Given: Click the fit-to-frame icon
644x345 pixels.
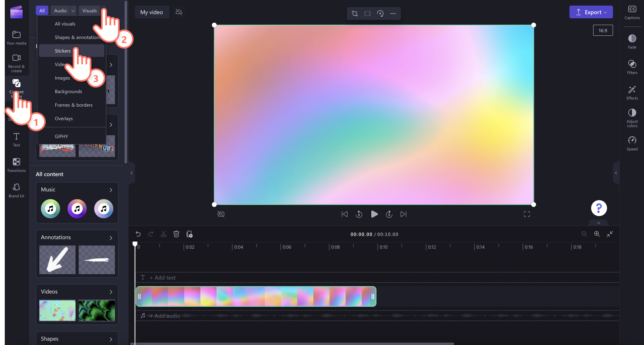Looking at the screenshot, I should 367,14.
